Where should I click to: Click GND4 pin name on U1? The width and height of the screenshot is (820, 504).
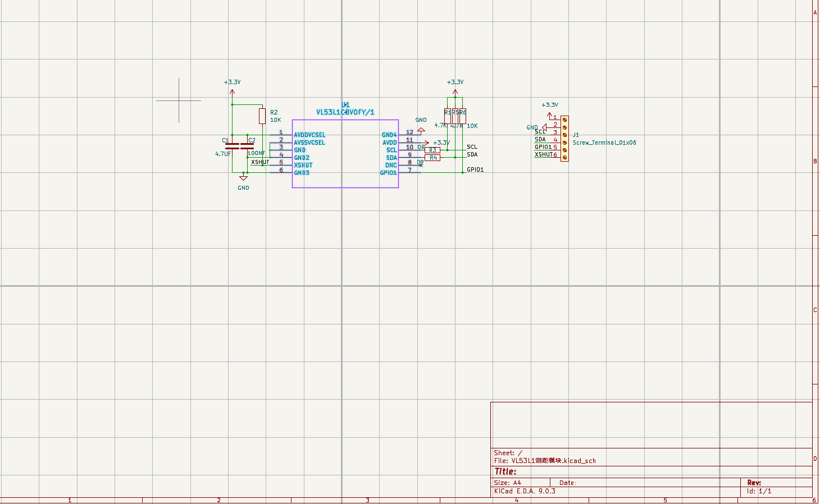point(389,135)
